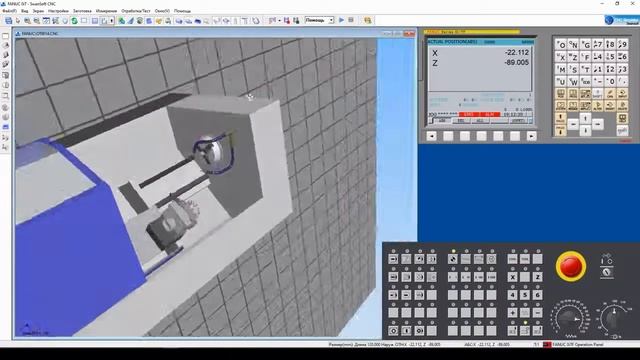Open the Вид menu
This screenshot has width=640, height=360.
click(x=24, y=11)
